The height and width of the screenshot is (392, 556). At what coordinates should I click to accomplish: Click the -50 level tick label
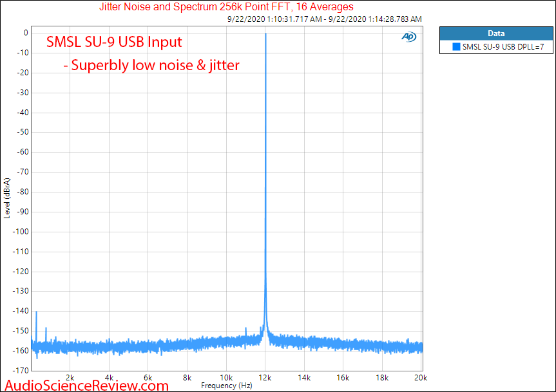pyautogui.click(x=23, y=132)
